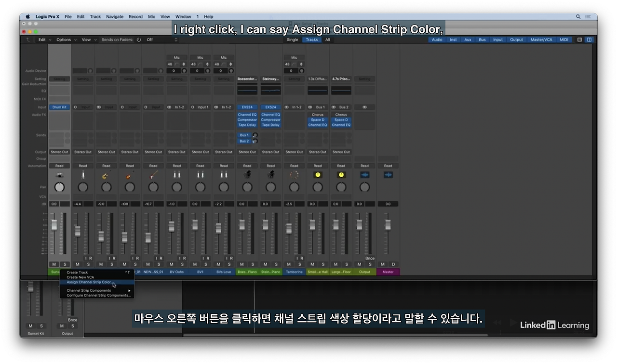Click the microphones icon on BVs Love strip
The image size is (617, 364).
224,175
